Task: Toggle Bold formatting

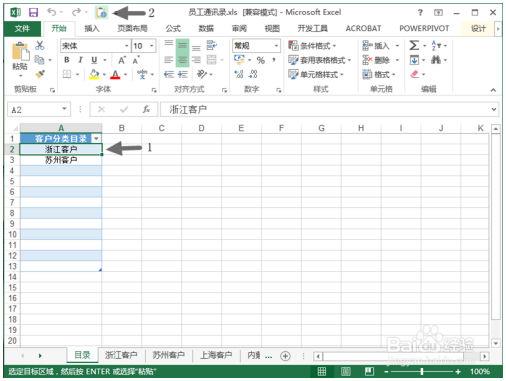Action: (x=67, y=60)
